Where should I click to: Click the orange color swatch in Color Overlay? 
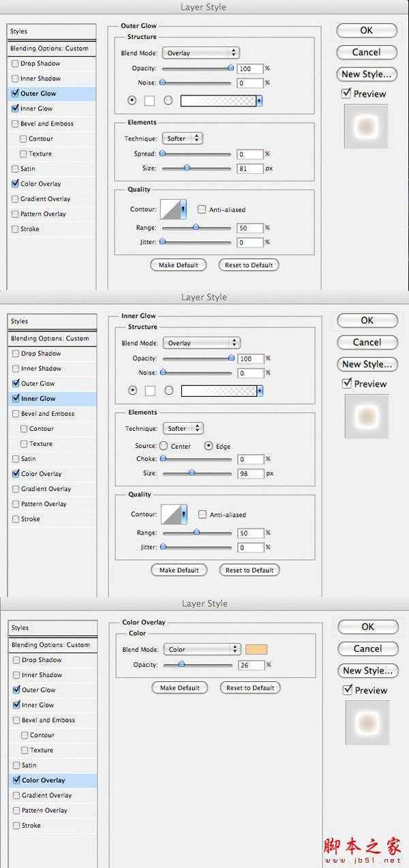256,649
